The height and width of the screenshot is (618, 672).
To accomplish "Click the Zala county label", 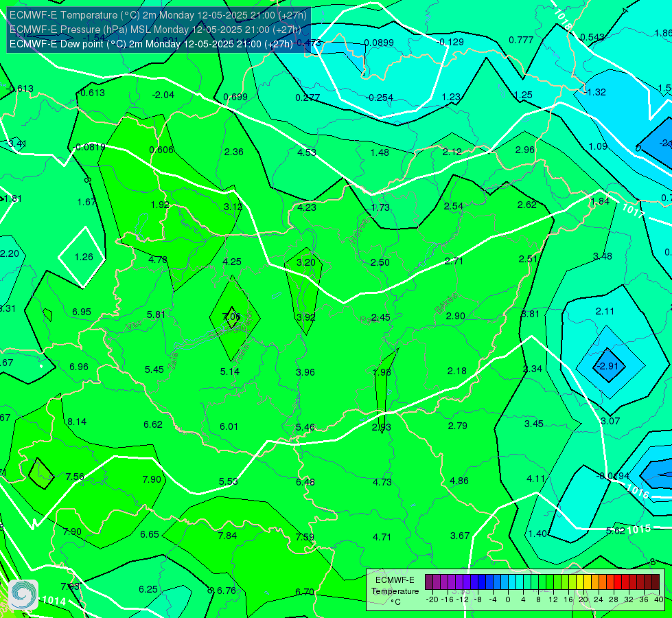I will [x=174, y=361].
